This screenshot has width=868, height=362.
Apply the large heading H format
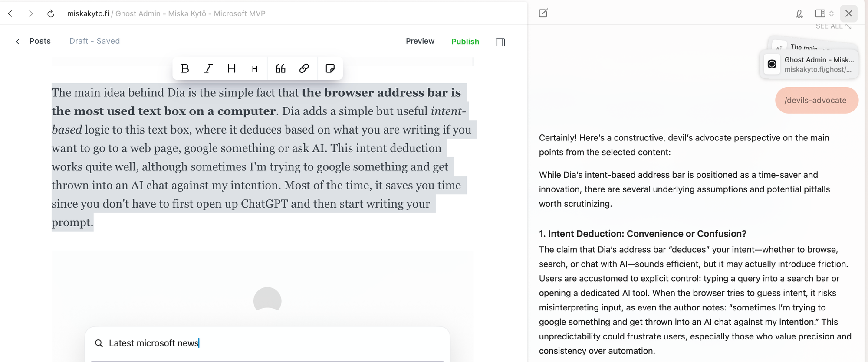point(232,68)
